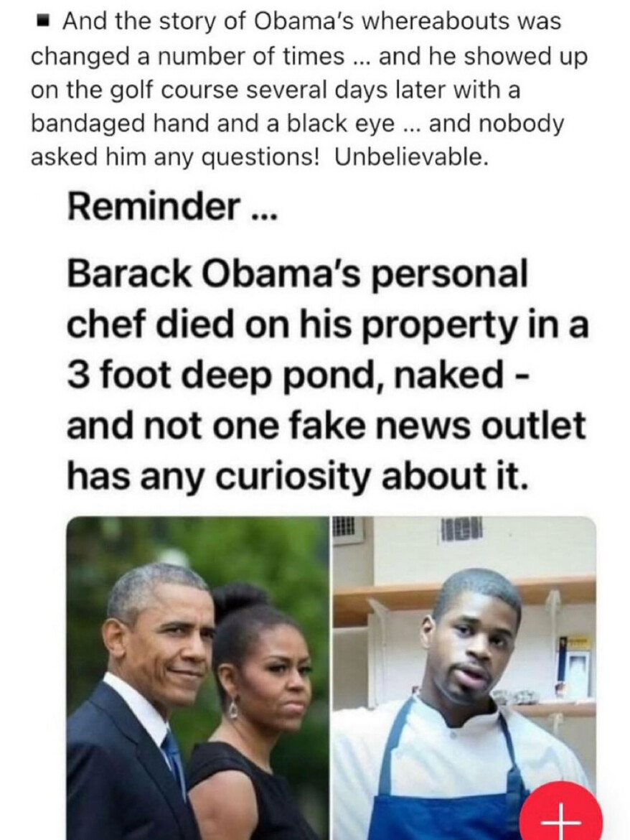This screenshot has height=840, width=630.
Task: Click the "on the golf course several days" line
Action: tap(275, 90)
